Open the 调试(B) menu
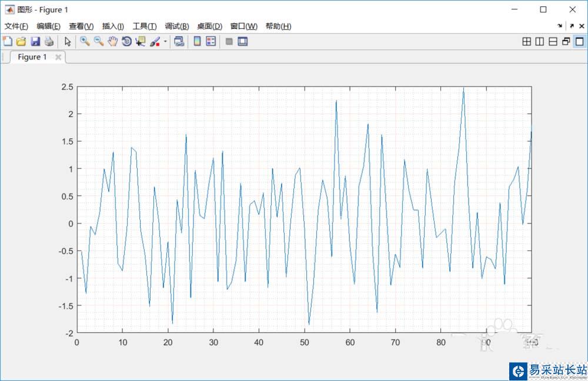588x381 pixels. click(x=176, y=26)
